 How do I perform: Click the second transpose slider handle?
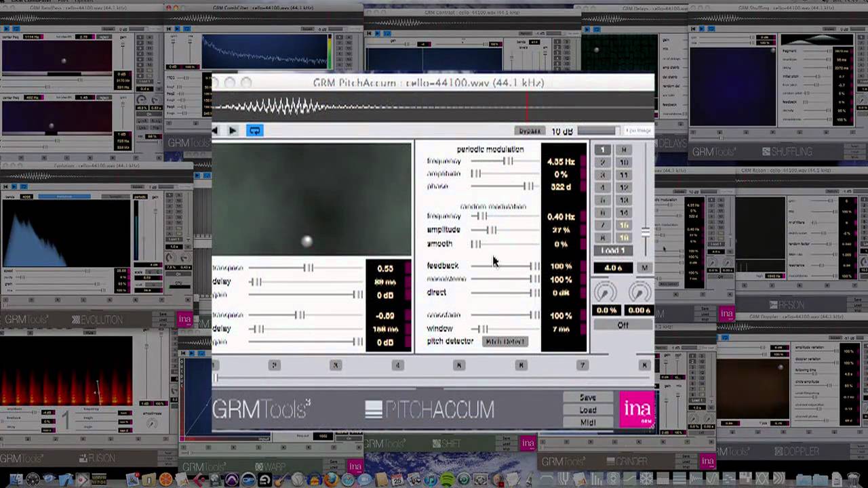300,315
